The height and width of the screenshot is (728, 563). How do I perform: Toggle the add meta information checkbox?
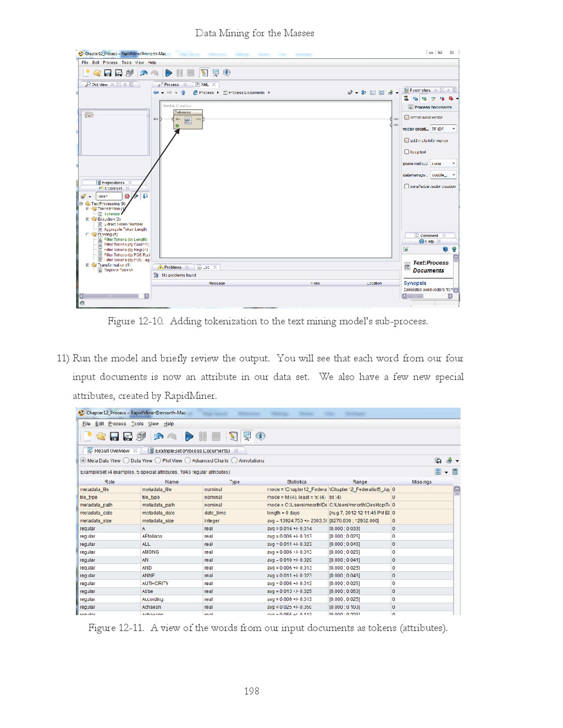tap(407, 140)
